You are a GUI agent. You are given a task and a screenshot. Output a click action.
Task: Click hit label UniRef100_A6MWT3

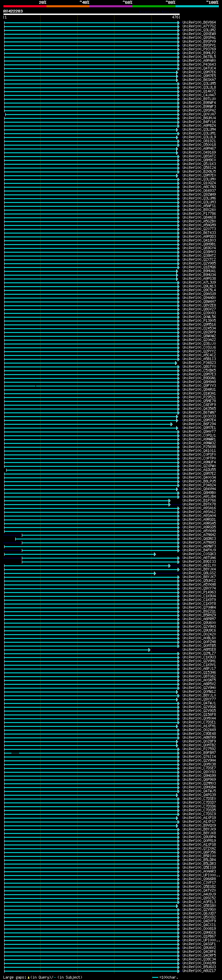[x=199, y=547]
